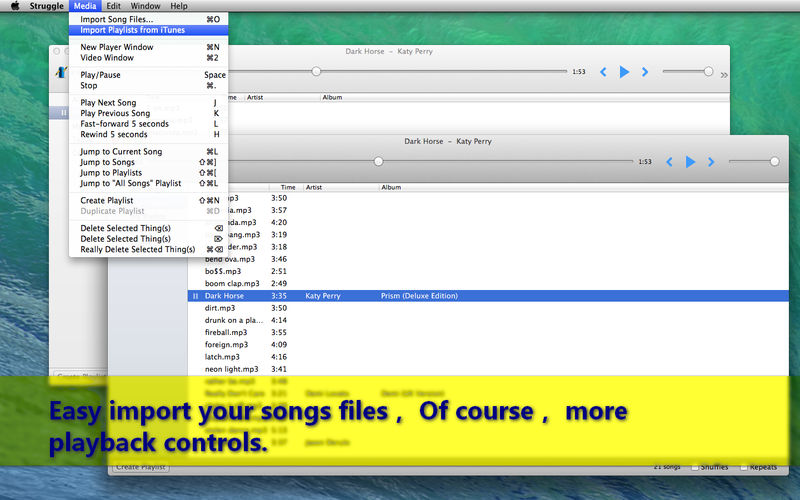The image size is (800, 500).
Task: Click play button in back window
Action: tap(624, 72)
